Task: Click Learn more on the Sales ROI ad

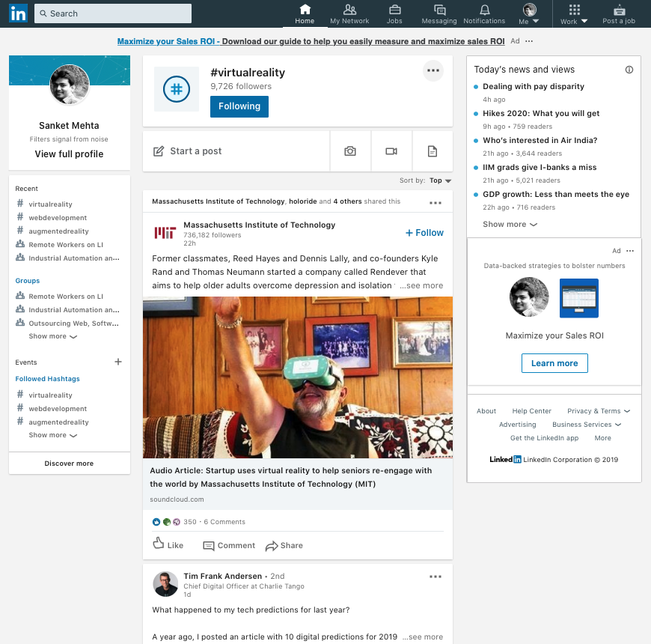Action: point(554,363)
